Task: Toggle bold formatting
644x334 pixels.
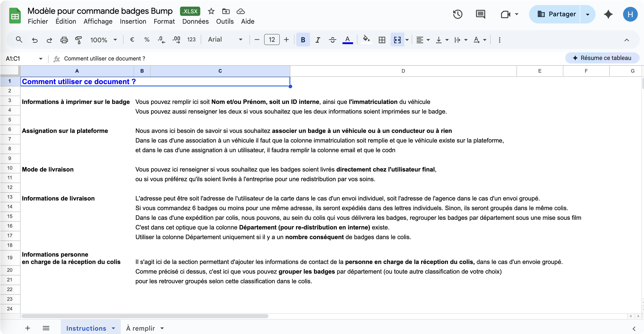Action: [x=303, y=40]
